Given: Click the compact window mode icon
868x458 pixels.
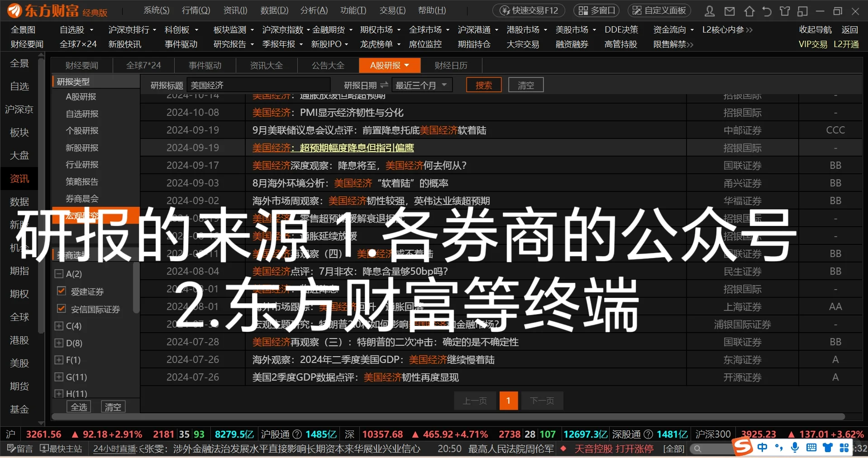Looking at the screenshot, I should point(802,11).
